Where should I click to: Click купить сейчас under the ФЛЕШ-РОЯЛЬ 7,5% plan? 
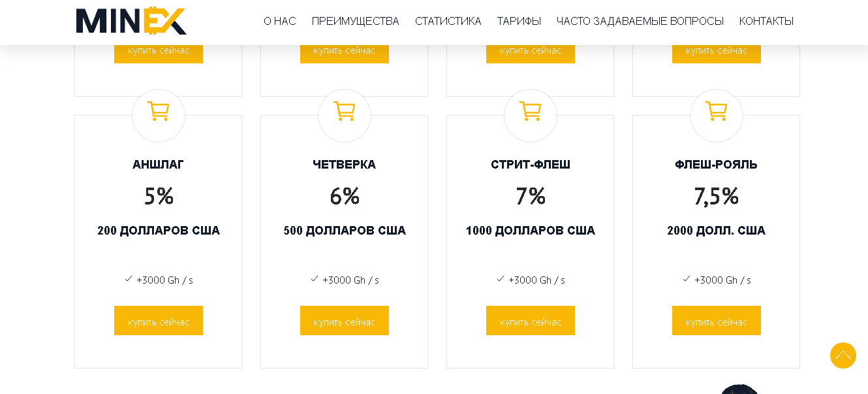716,320
